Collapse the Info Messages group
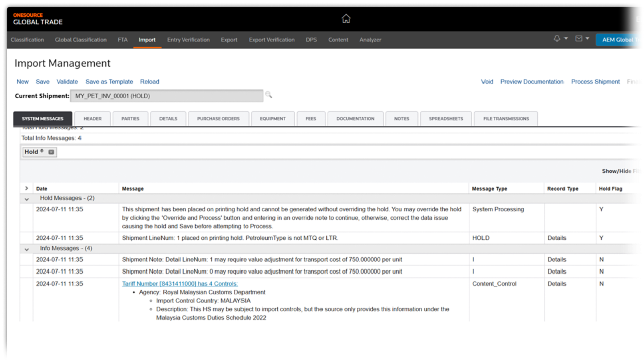 27,249
